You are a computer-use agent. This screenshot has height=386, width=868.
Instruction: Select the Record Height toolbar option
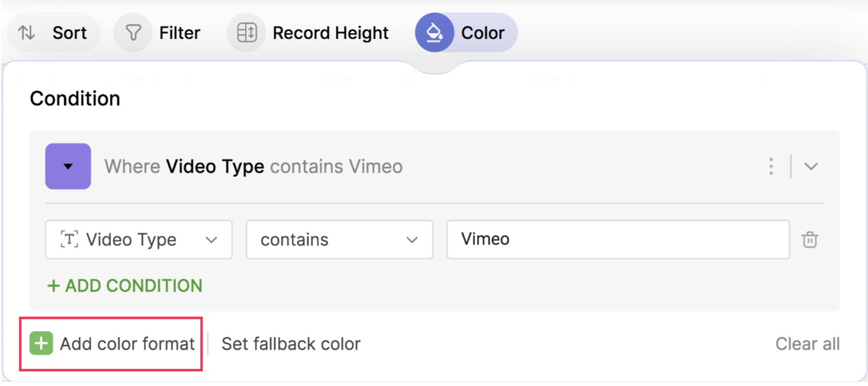pos(331,33)
